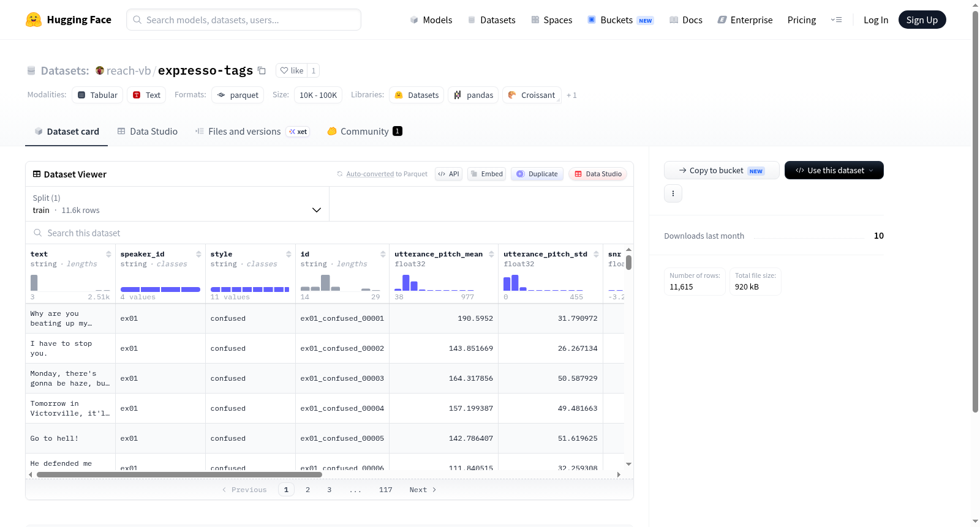Screen dimensions: 980x527
Task: Select the 10K - 100K size tag
Action: [318, 95]
